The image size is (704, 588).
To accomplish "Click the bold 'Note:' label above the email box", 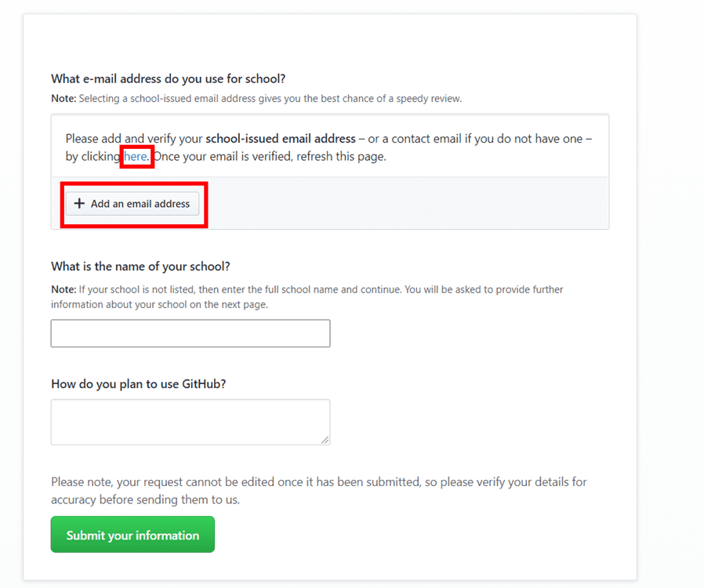I will (64, 99).
